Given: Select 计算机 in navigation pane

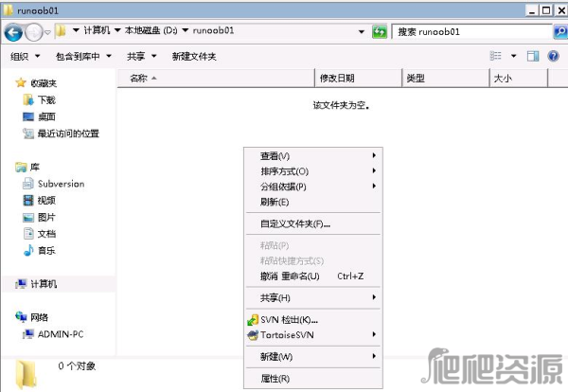Looking at the screenshot, I should point(44,284).
